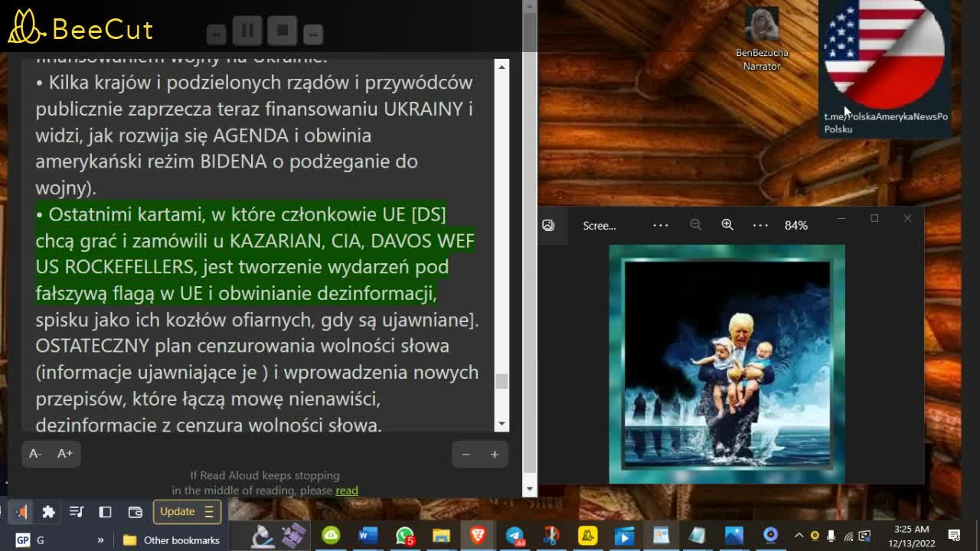
Task: Open second three-dots menu beside 84%
Action: [760, 225]
